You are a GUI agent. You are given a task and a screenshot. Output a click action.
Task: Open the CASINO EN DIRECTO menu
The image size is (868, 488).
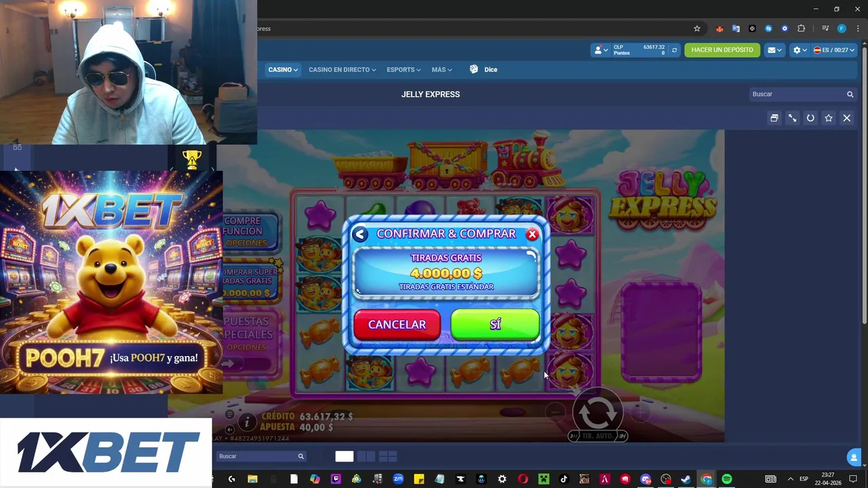[x=342, y=70]
